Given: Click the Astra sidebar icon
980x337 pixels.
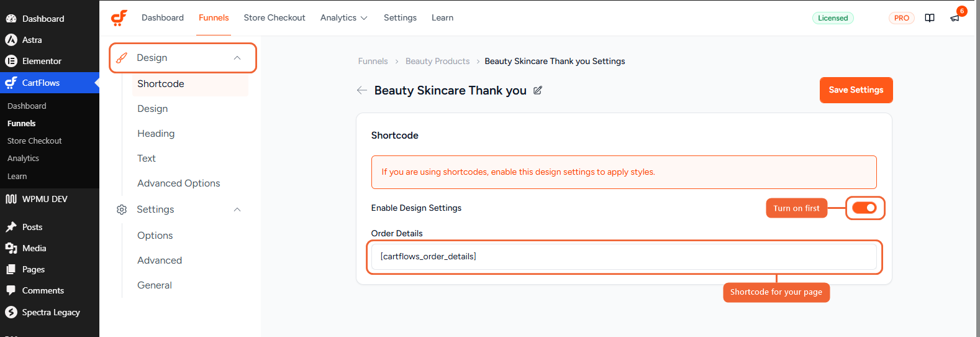Looking at the screenshot, I should click(11, 40).
